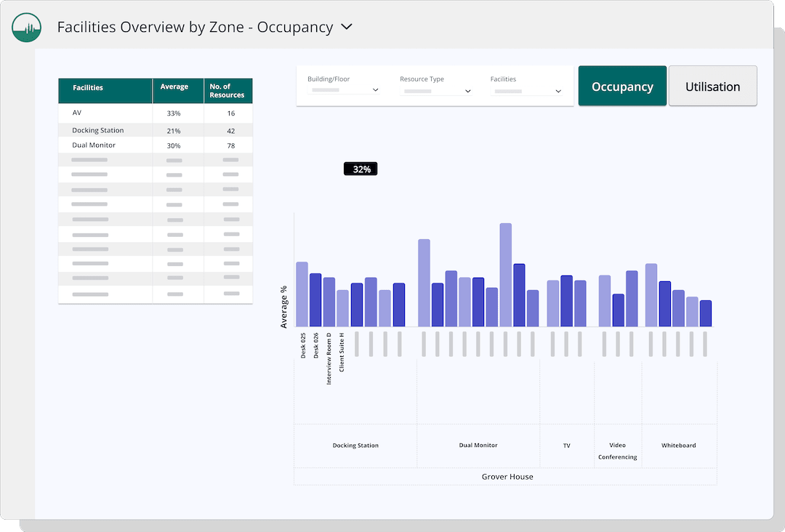Select the Video Conferencing category label
Screen dimensions: 785x532
click(617, 451)
